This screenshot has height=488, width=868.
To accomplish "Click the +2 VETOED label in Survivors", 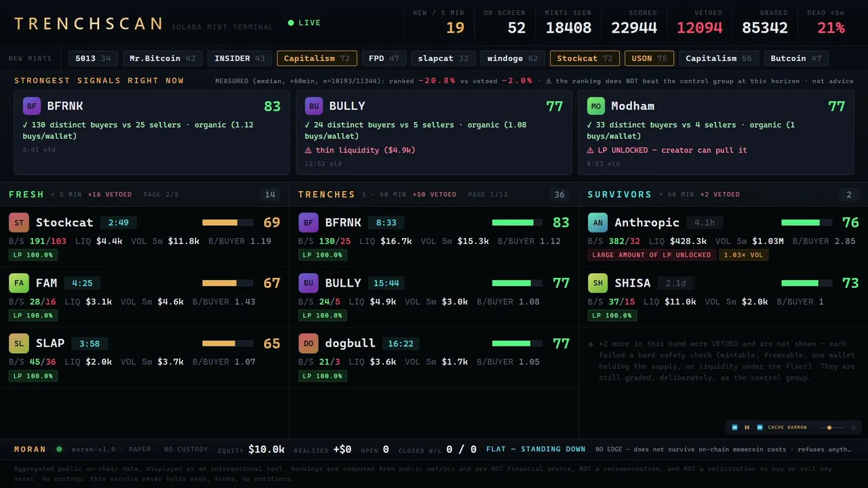I will tap(720, 195).
